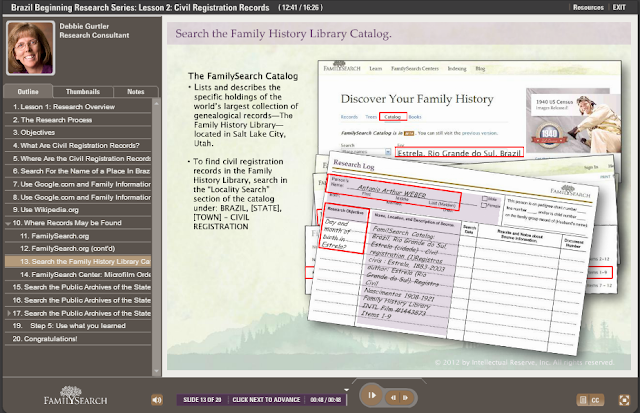Viewport: 640px width, 413px height.
Task: Switch to the Notes tab
Action: 136,91
